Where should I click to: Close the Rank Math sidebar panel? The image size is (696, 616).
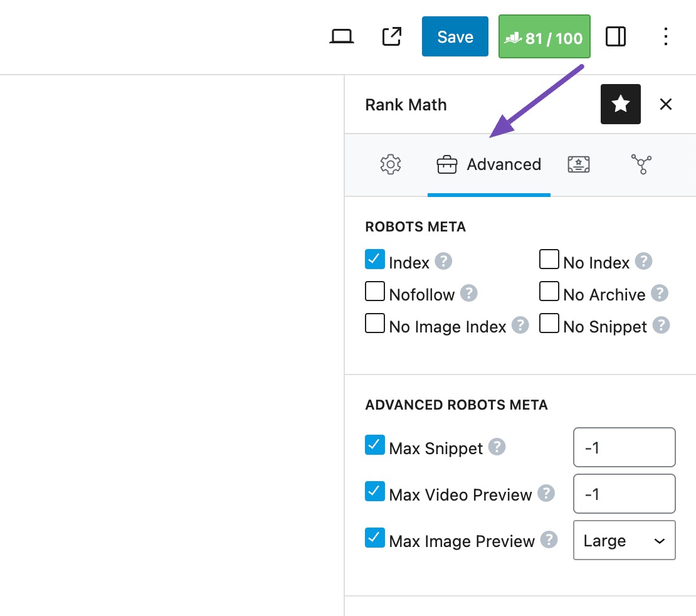[666, 104]
